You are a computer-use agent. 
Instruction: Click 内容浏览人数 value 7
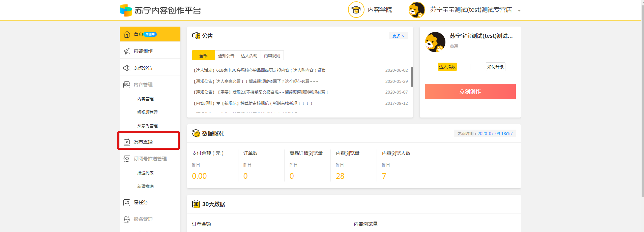pos(384,176)
